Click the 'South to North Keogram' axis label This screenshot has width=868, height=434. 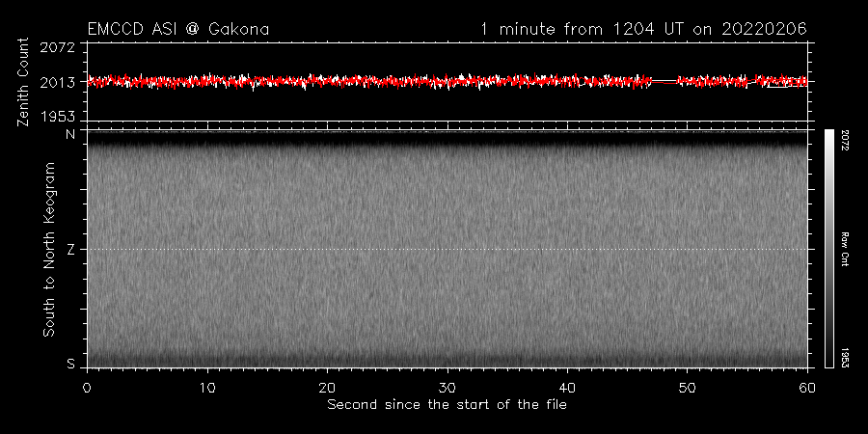49,250
